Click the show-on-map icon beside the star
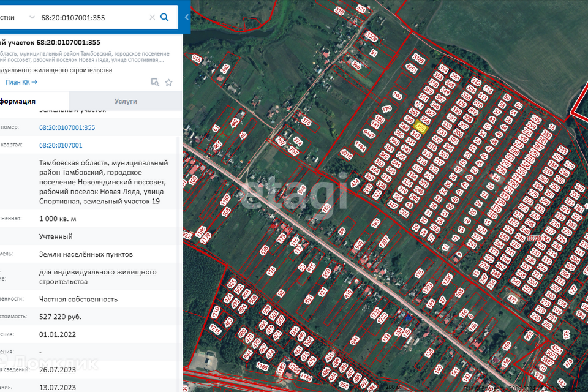The height and width of the screenshot is (392, 588). 155,82
